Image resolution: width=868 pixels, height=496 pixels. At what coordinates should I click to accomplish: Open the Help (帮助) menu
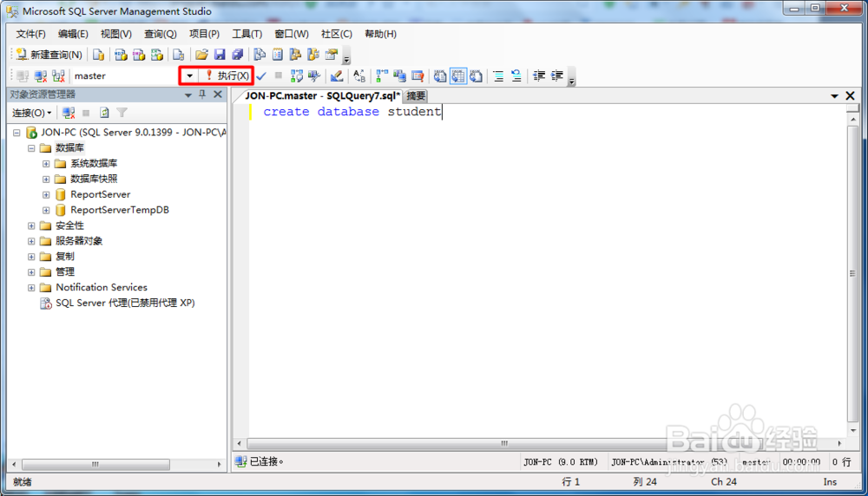380,34
